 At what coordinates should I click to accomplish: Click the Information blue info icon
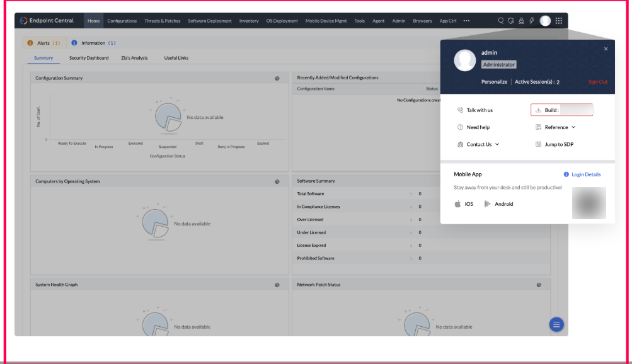pyautogui.click(x=74, y=43)
